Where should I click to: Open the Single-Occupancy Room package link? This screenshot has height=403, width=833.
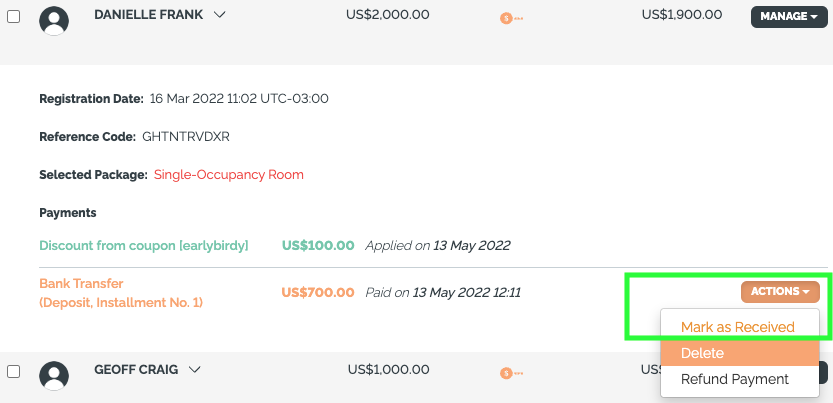(x=228, y=175)
